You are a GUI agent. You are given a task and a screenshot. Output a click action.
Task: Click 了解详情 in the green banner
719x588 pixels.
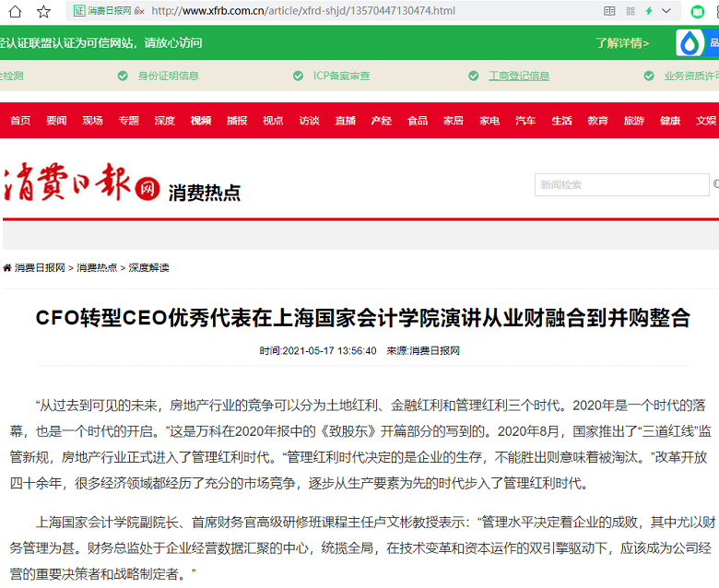622,43
